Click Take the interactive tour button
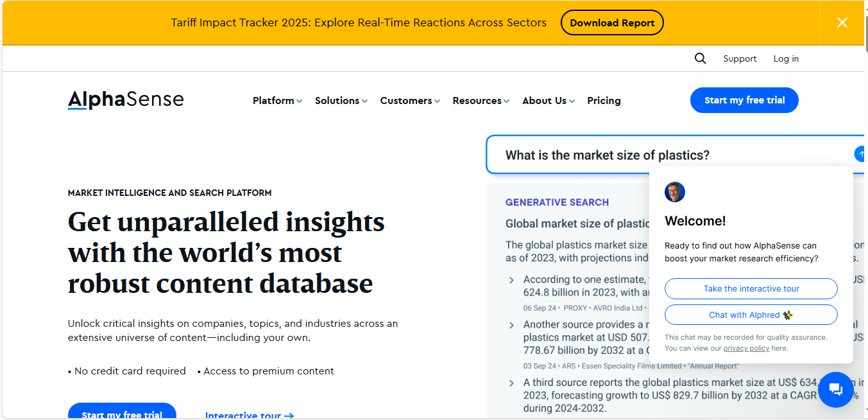Screen dimensions: 868x420 751,288
